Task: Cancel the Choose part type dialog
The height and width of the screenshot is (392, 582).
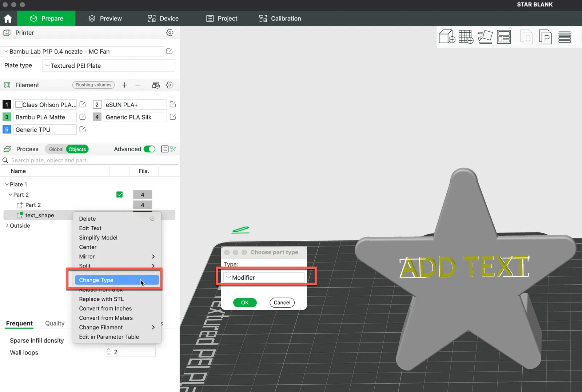Action: [282, 303]
